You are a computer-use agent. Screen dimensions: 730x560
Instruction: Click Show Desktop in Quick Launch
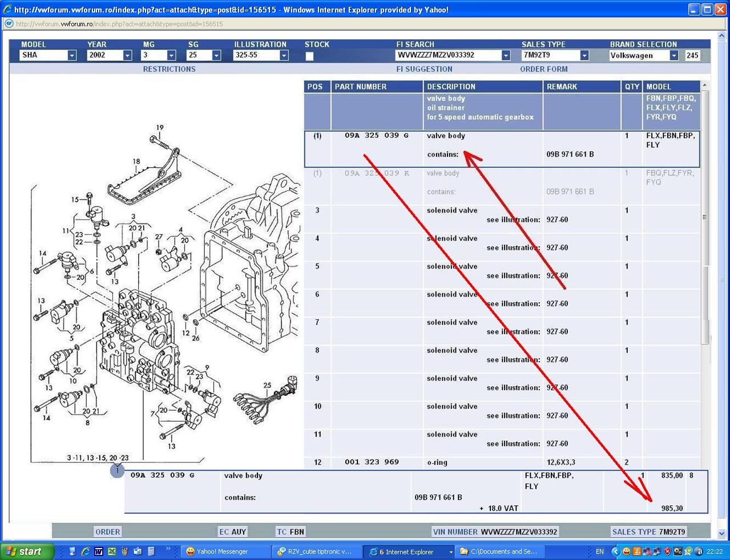coord(72,551)
